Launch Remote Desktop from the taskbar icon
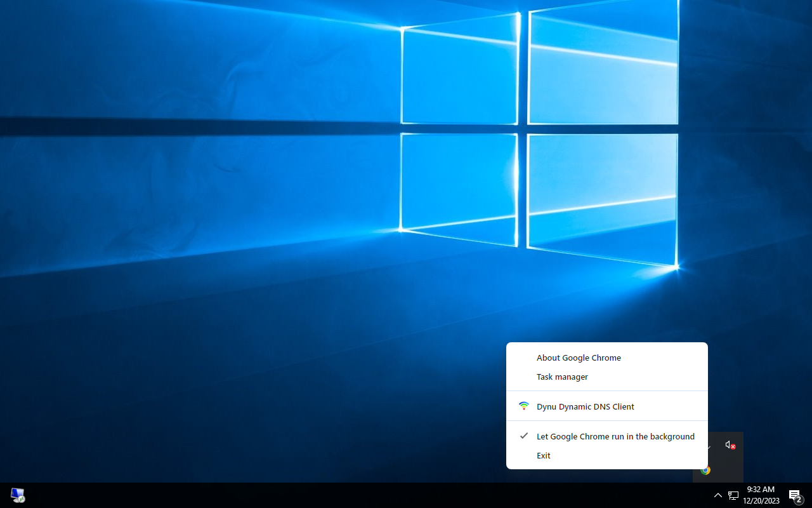 pos(17,495)
